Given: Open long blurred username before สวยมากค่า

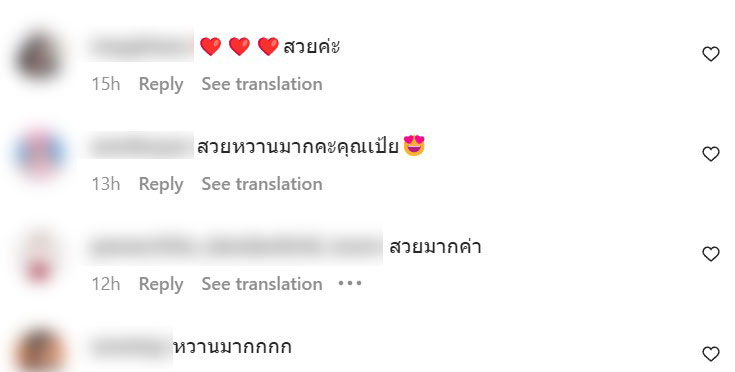Looking at the screenshot, I should pyautogui.click(x=236, y=246).
